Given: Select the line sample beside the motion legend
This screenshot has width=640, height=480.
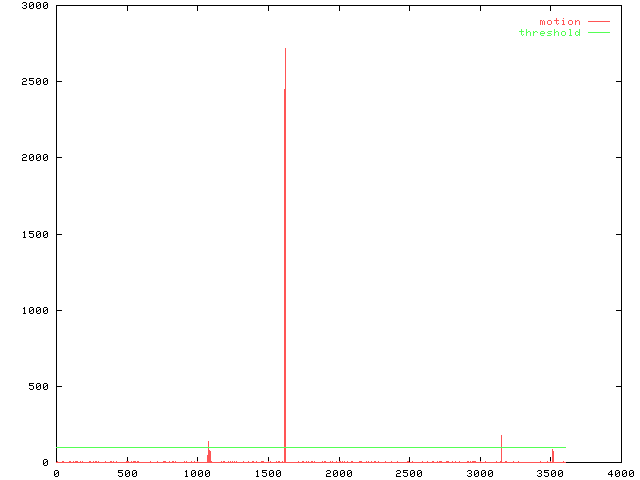Looking at the screenshot, I should [x=598, y=22].
